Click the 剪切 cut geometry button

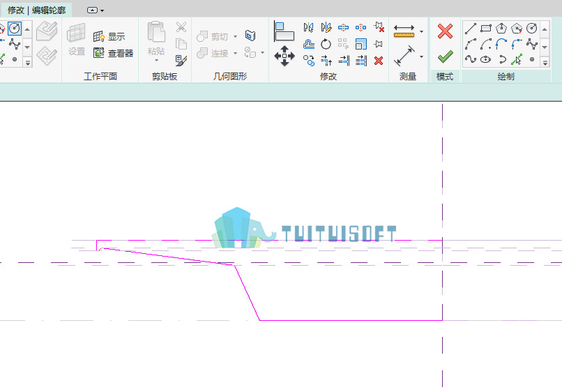[213, 36]
